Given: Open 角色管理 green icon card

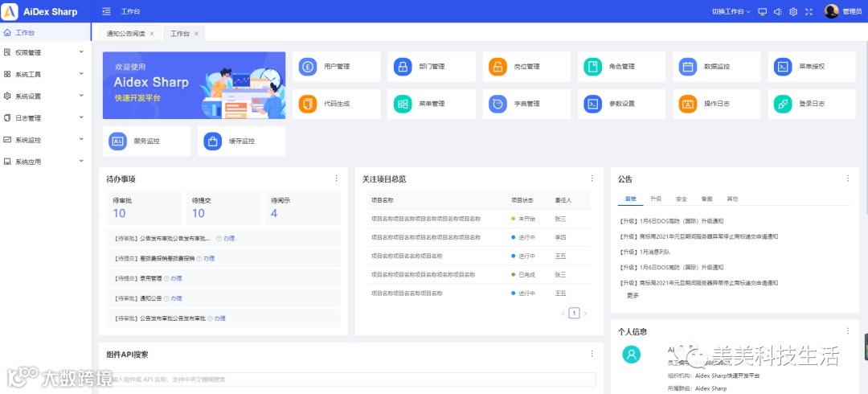Looking at the screenshot, I should pos(621,67).
